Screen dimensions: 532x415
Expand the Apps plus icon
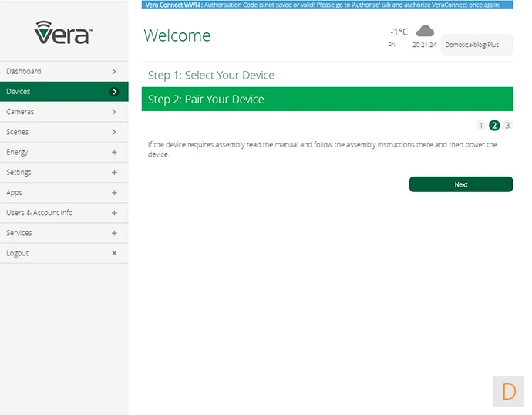114,193
